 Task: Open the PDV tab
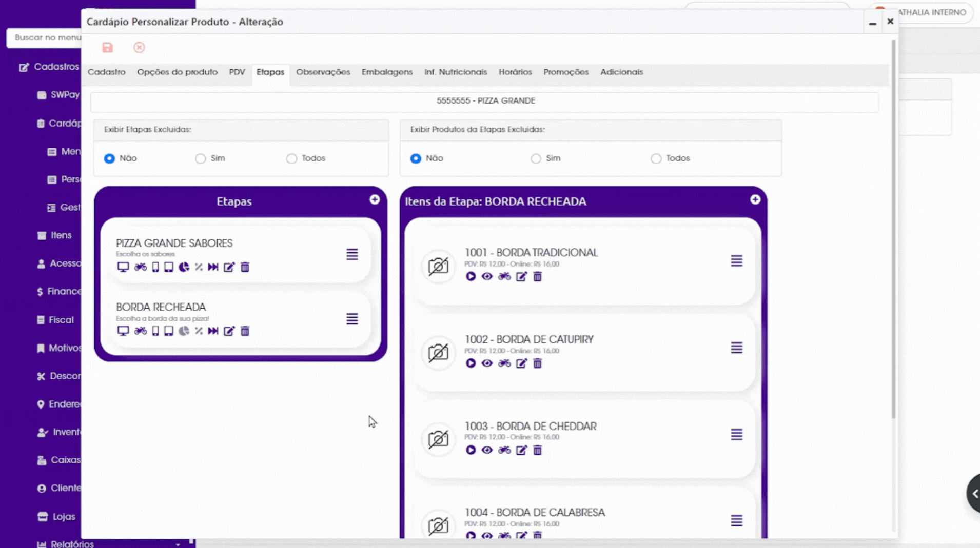click(x=237, y=72)
